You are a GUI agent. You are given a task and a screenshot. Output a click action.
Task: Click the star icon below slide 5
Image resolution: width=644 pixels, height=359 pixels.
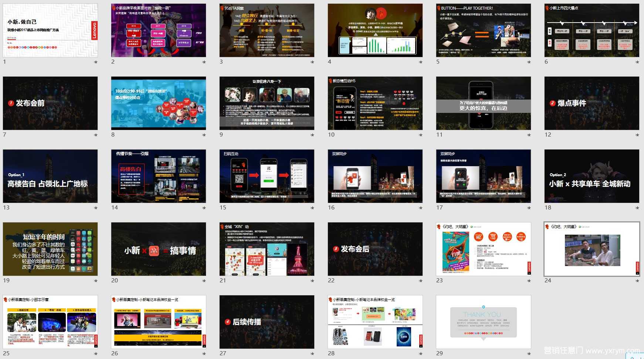click(x=529, y=62)
